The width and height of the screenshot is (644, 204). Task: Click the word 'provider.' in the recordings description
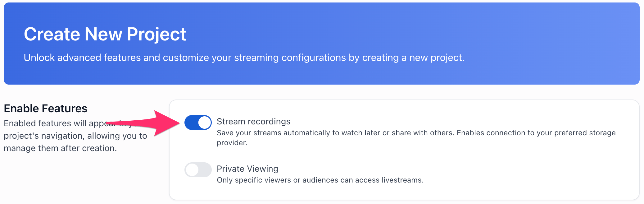232,143
